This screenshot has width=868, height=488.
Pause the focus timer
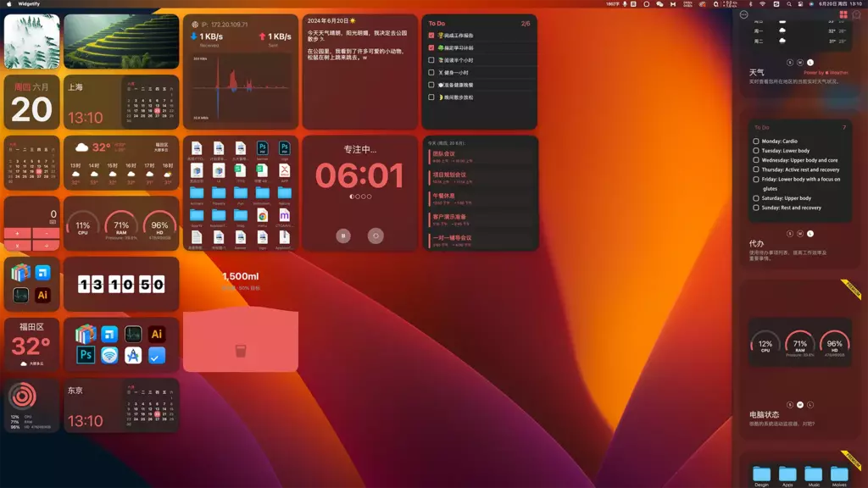pos(343,236)
